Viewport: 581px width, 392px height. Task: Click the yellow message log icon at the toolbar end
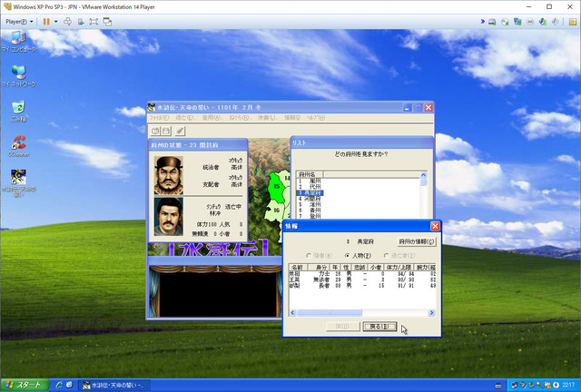click(x=573, y=22)
